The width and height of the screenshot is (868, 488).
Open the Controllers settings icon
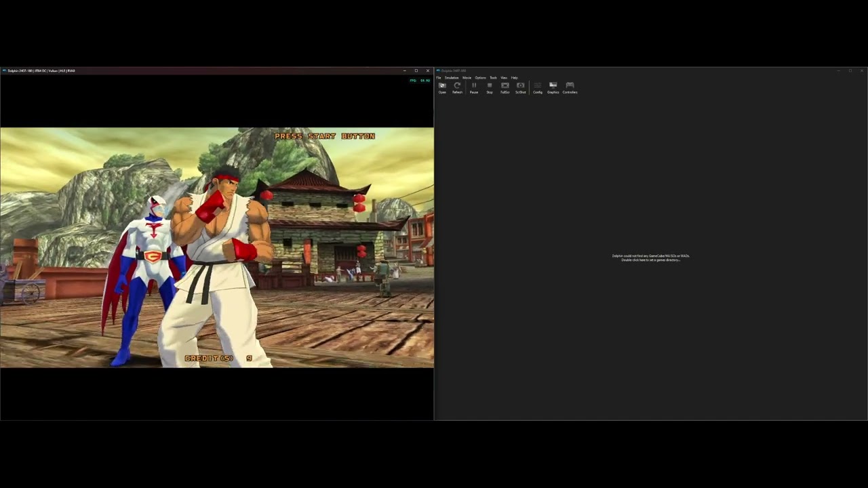(x=570, y=88)
